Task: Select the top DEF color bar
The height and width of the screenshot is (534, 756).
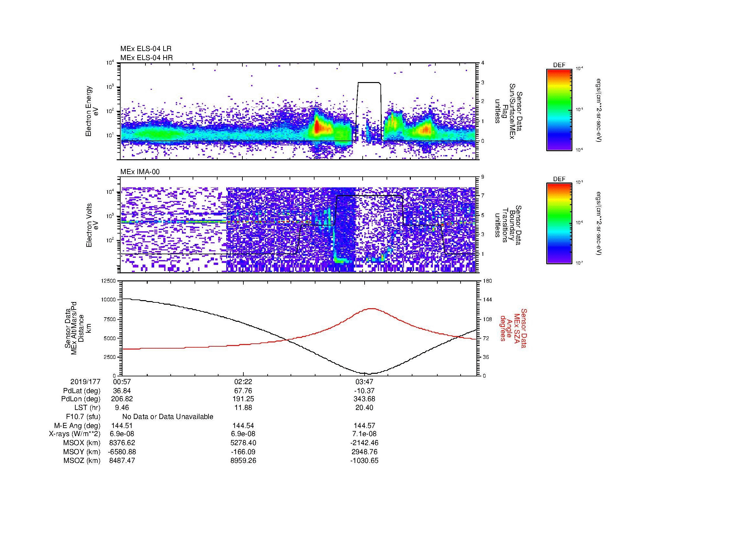Action: [559, 110]
